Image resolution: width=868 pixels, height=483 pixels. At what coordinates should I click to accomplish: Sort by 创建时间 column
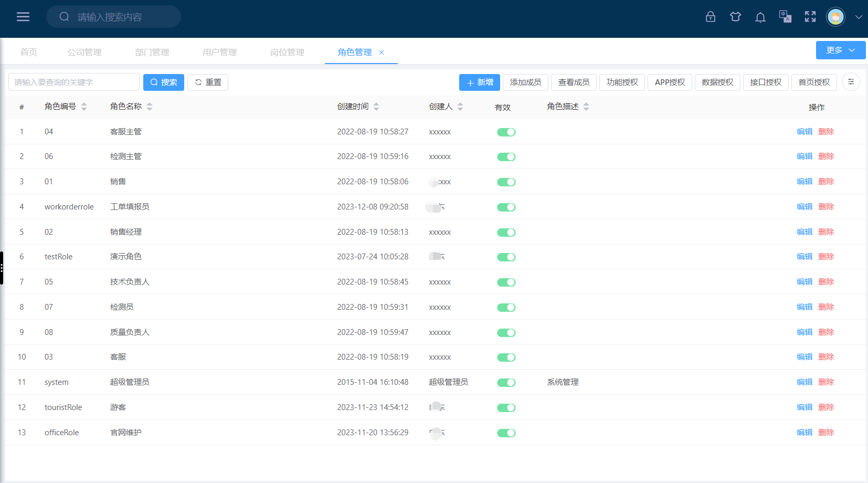point(376,107)
